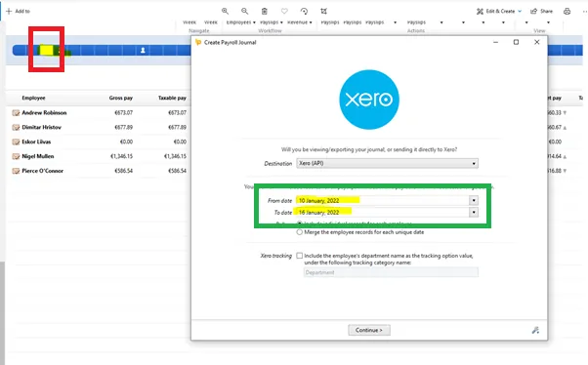The width and height of the screenshot is (588, 365).
Task: Zoom out of the photo
Action: click(x=244, y=12)
